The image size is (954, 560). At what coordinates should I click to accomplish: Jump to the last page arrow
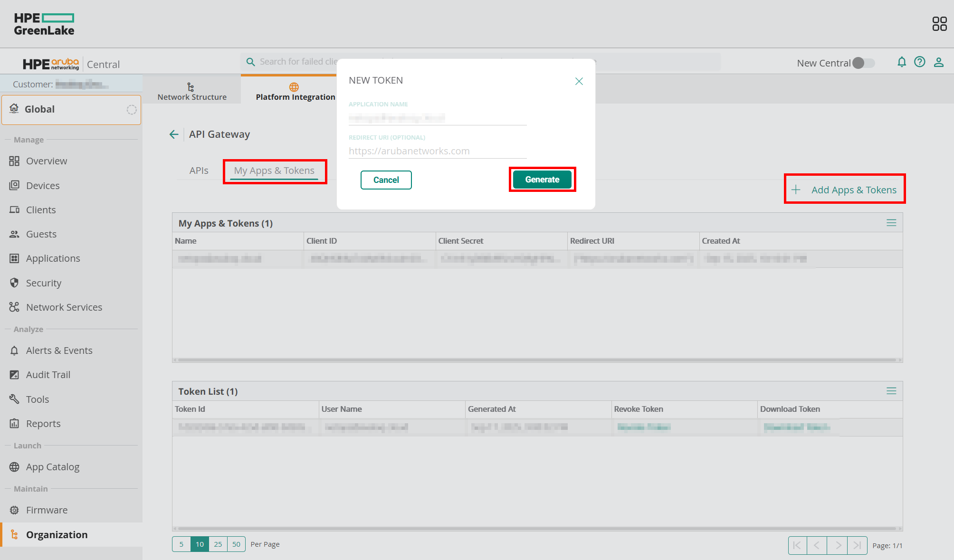click(857, 545)
